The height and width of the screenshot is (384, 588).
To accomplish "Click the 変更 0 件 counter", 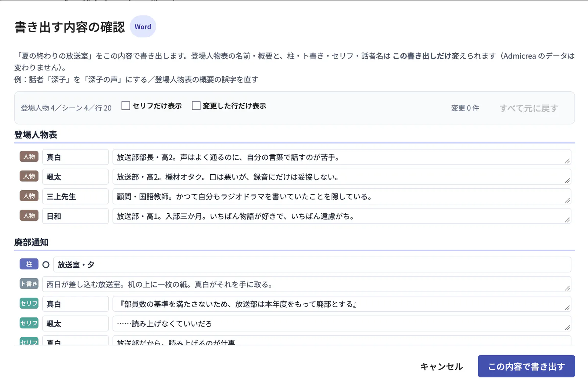I will [x=465, y=108].
